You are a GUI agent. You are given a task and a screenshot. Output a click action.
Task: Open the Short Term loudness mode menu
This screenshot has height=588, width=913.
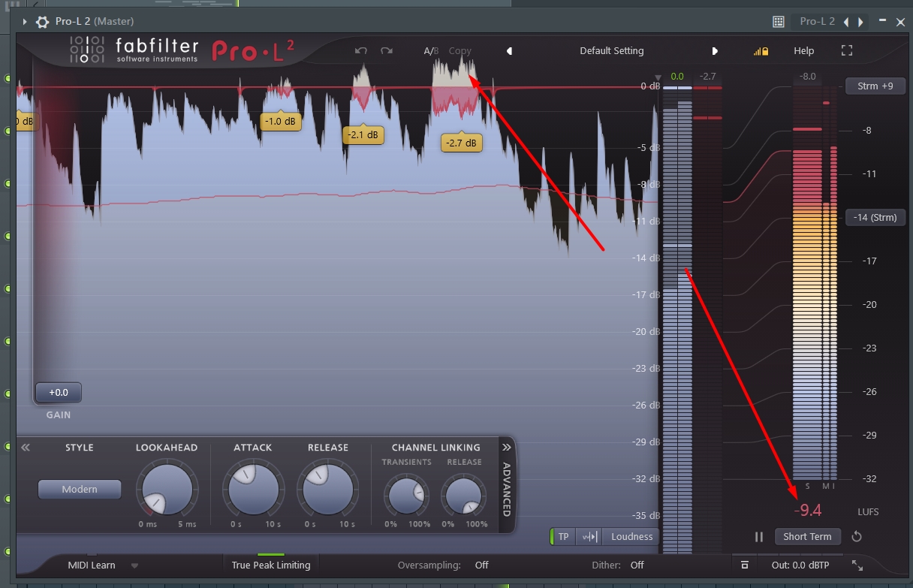click(807, 536)
